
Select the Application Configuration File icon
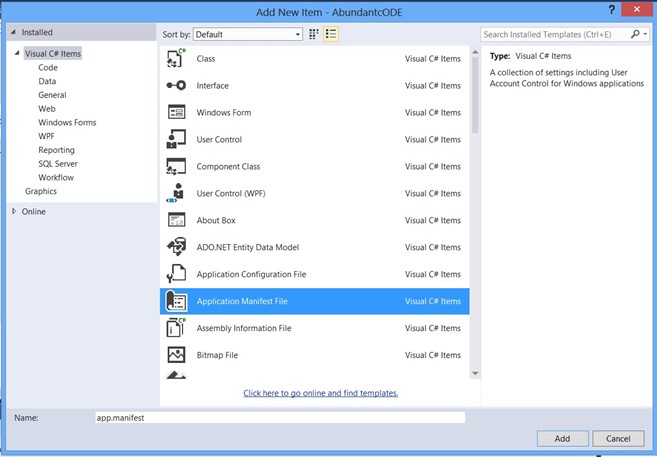tap(176, 274)
